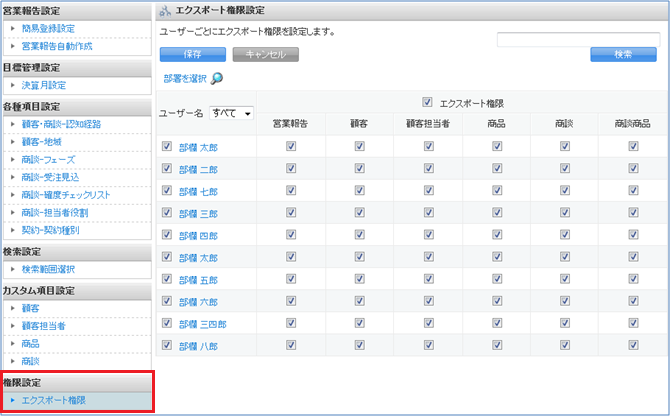Viewport: 670px width, 416px height.
Task: Open 顧客担当者 under カスタム項目設定
Action: [x=44, y=325]
